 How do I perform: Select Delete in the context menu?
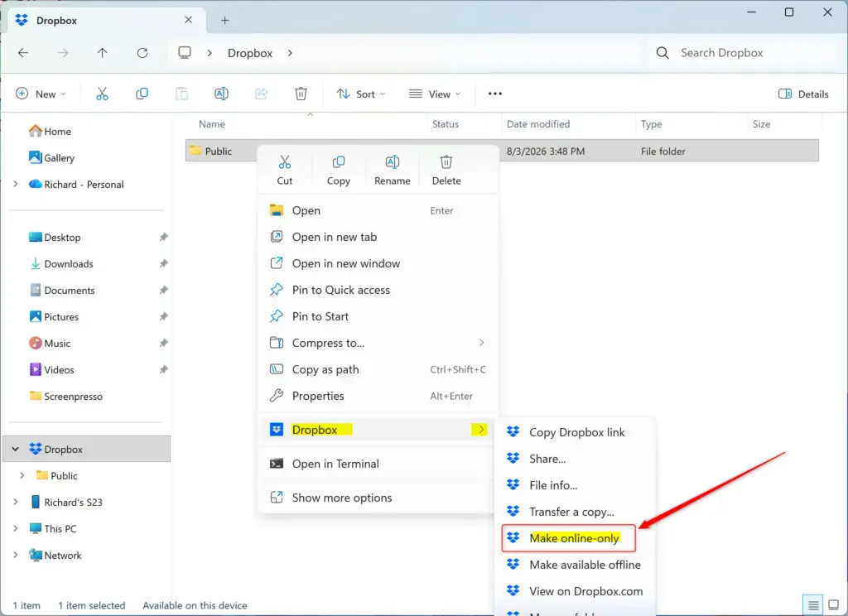[446, 171]
